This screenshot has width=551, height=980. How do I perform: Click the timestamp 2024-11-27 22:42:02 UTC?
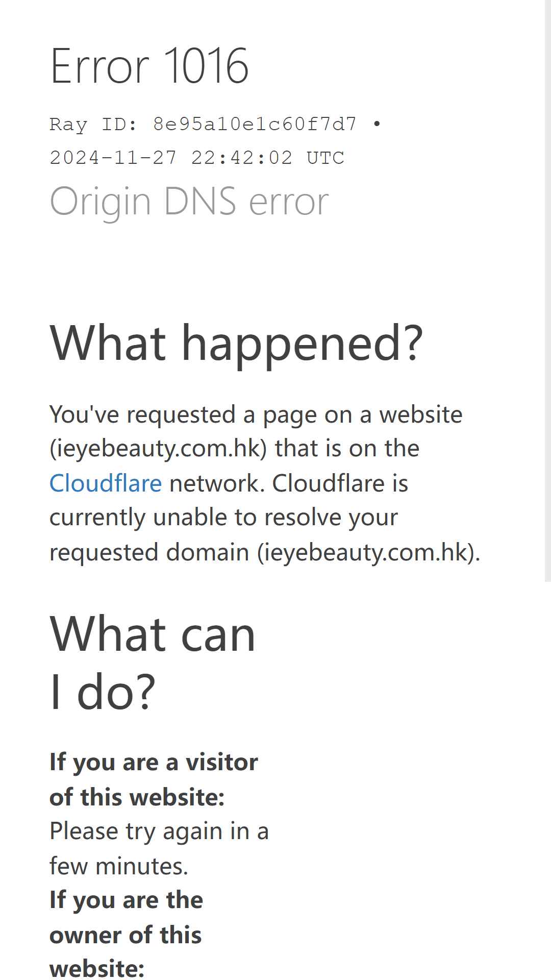coord(197,158)
